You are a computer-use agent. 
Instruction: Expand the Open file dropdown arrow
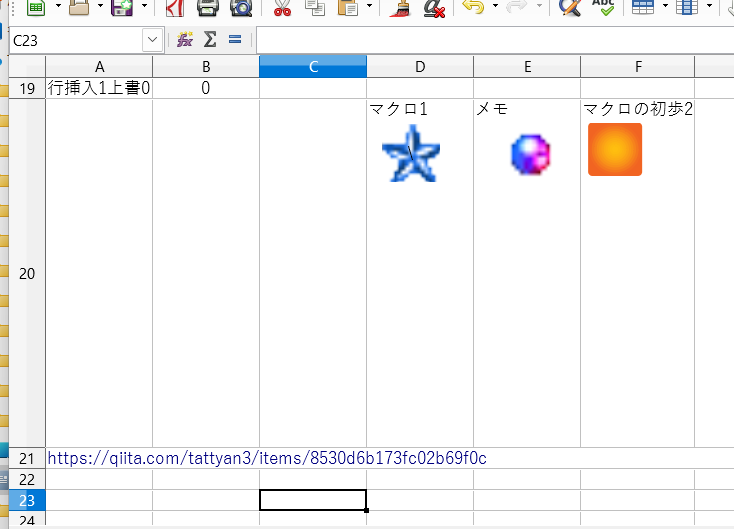101,6
